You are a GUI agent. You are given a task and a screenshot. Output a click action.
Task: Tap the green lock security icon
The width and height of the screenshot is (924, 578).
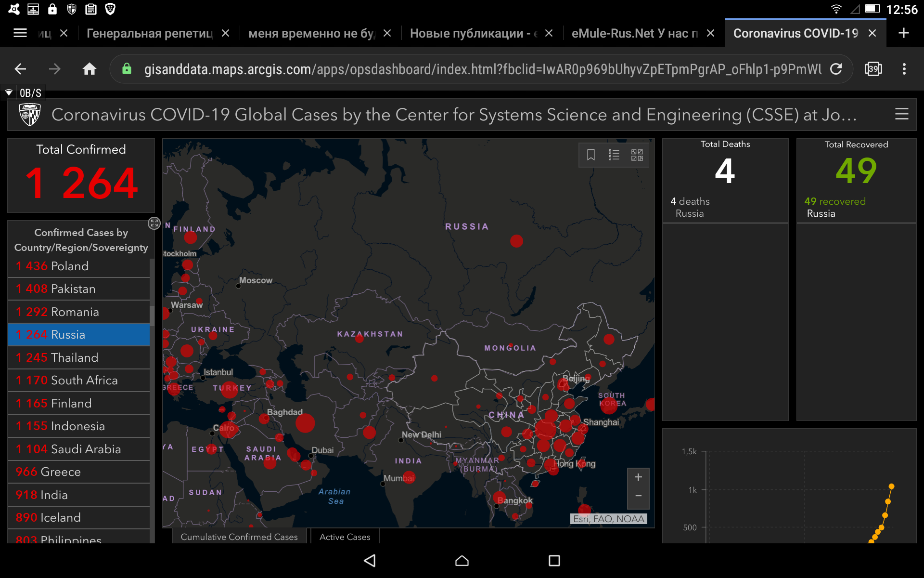point(127,69)
